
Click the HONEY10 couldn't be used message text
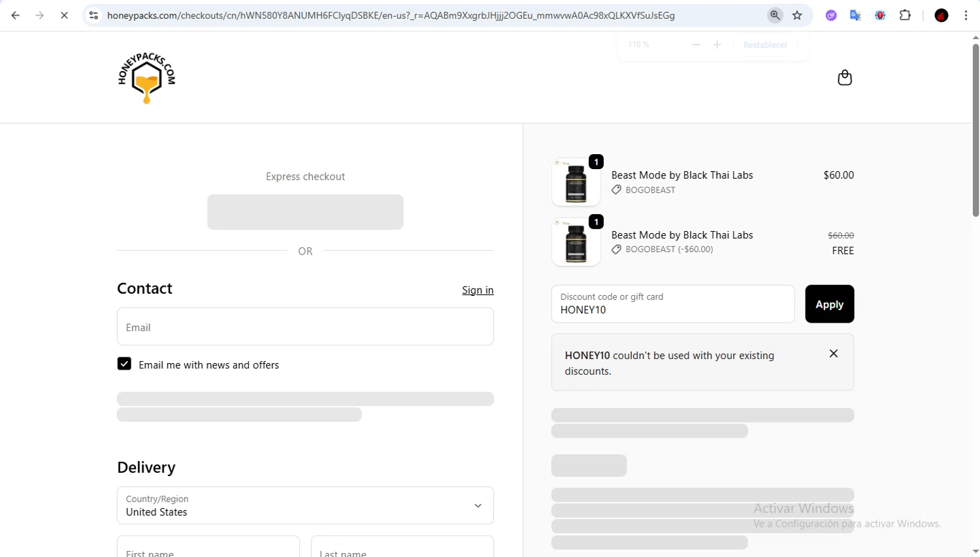pyautogui.click(x=670, y=363)
